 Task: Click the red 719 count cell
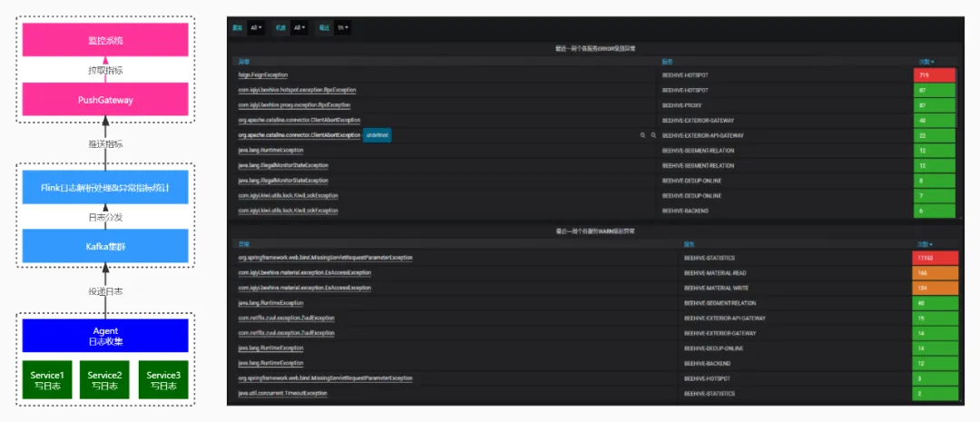tap(934, 74)
